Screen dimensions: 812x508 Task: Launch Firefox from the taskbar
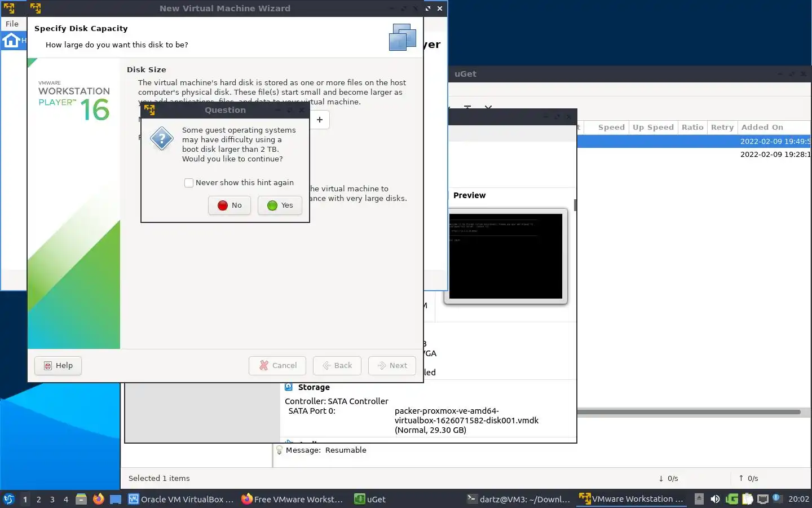99,499
